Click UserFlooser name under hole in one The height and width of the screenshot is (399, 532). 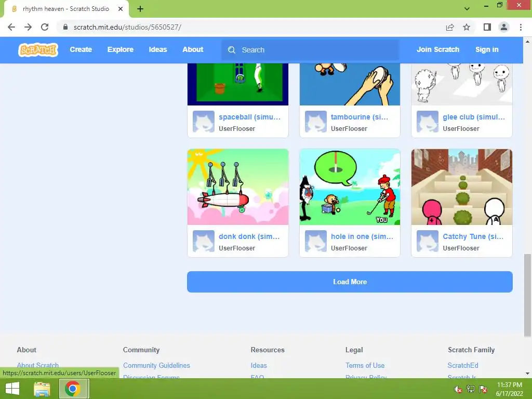(349, 248)
